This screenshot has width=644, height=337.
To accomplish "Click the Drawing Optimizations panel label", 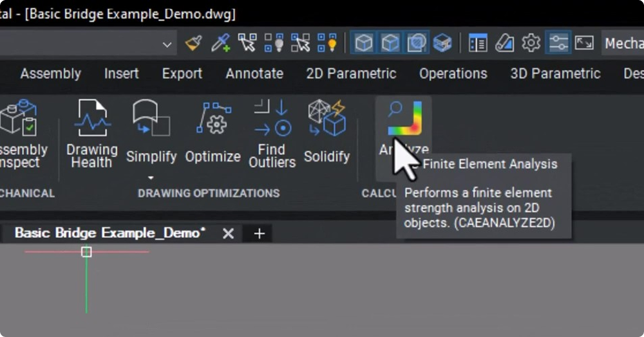I will pyautogui.click(x=209, y=193).
